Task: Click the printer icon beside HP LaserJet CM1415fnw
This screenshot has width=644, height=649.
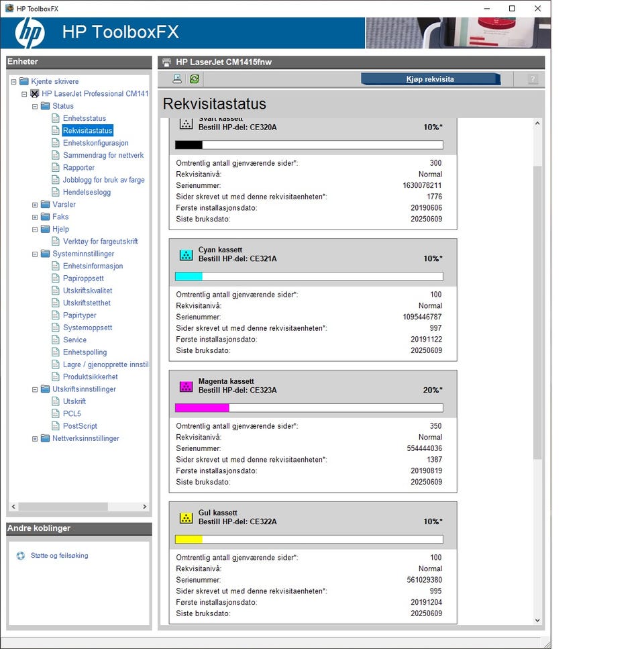Action: point(166,62)
